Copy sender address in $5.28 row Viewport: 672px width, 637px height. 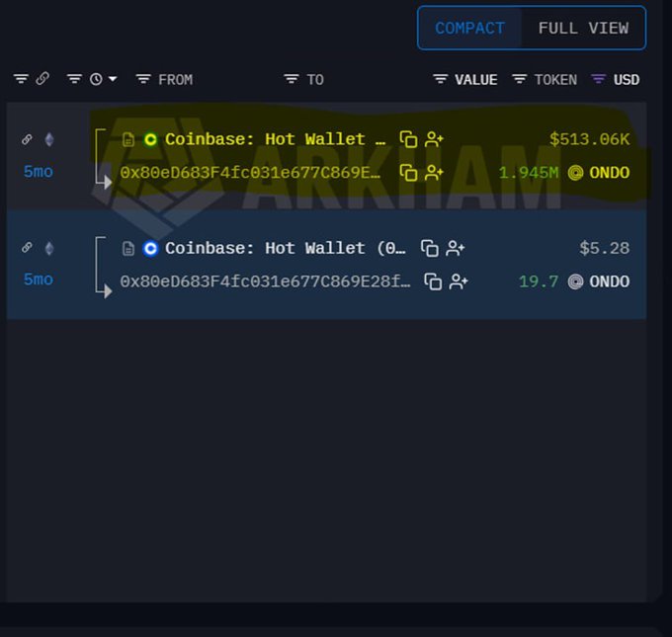(x=430, y=248)
